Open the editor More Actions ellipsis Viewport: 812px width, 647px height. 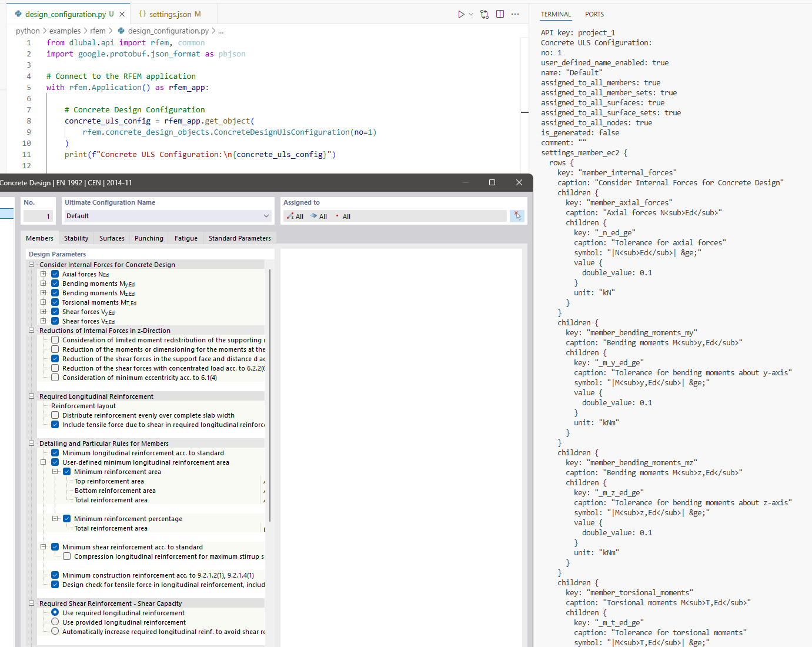tap(515, 14)
